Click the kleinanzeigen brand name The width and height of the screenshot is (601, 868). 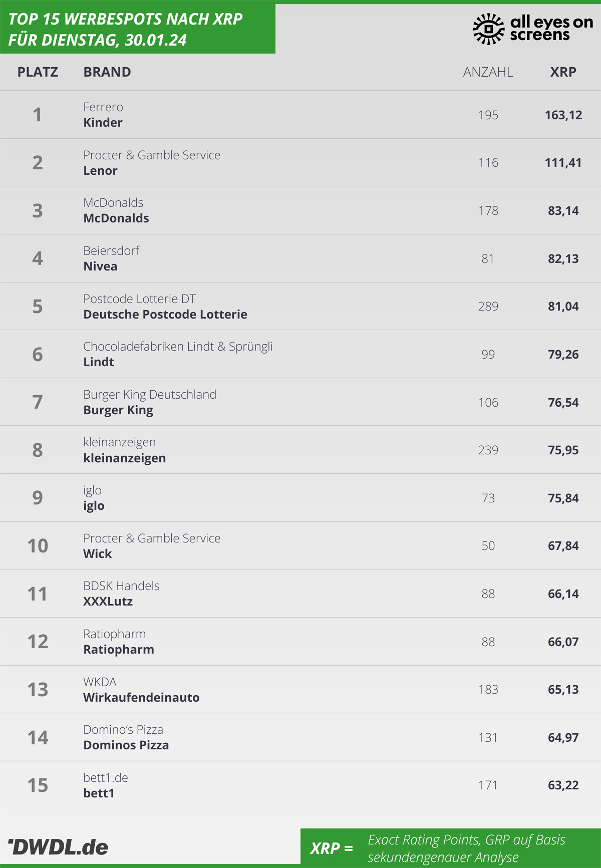[x=124, y=458]
